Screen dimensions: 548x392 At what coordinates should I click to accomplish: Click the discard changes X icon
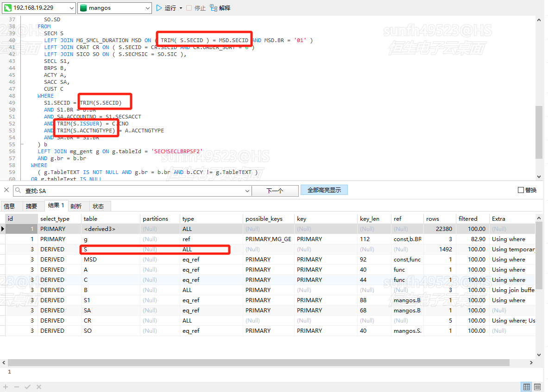click(39, 387)
